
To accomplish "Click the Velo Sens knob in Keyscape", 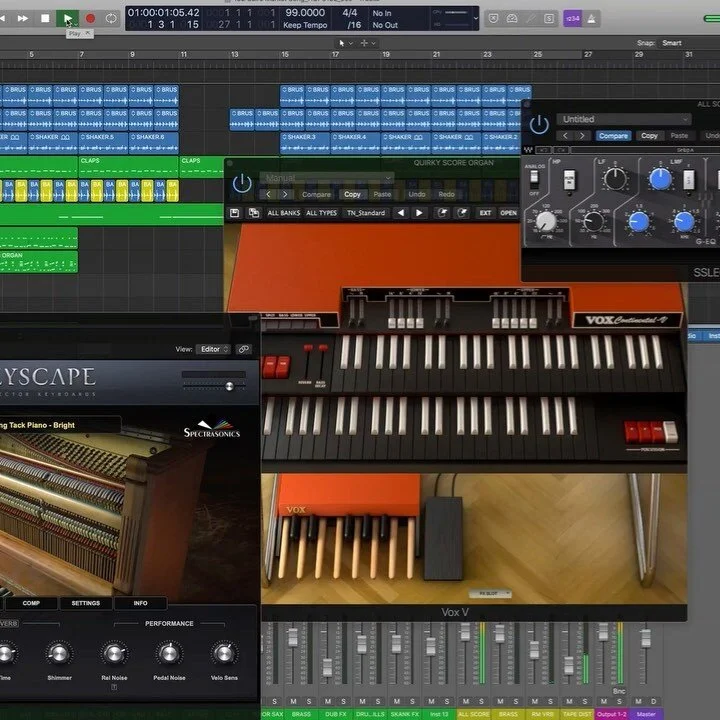I will 224,652.
